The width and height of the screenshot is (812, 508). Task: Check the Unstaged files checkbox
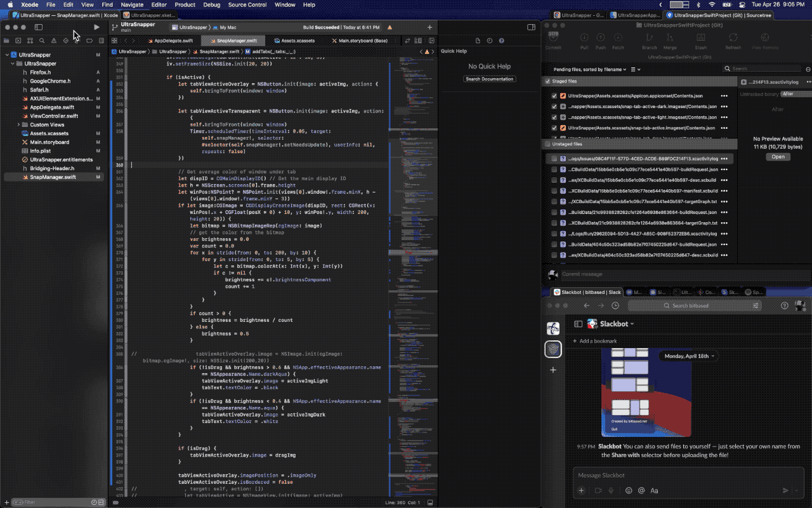click(x=547, y=144)
